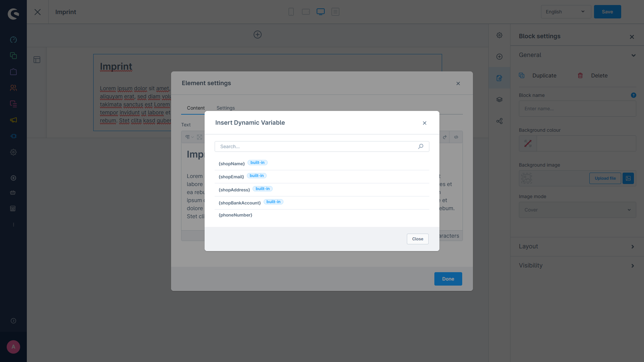Open the Image mode Cover dropdown

coord(577,210)
